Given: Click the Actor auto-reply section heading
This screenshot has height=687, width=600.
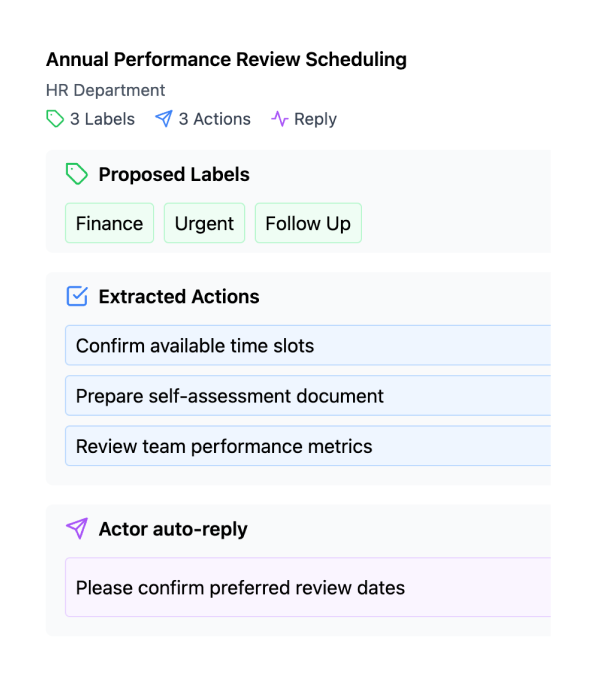Looking at the screenshot, I should [x=173, y=529].
